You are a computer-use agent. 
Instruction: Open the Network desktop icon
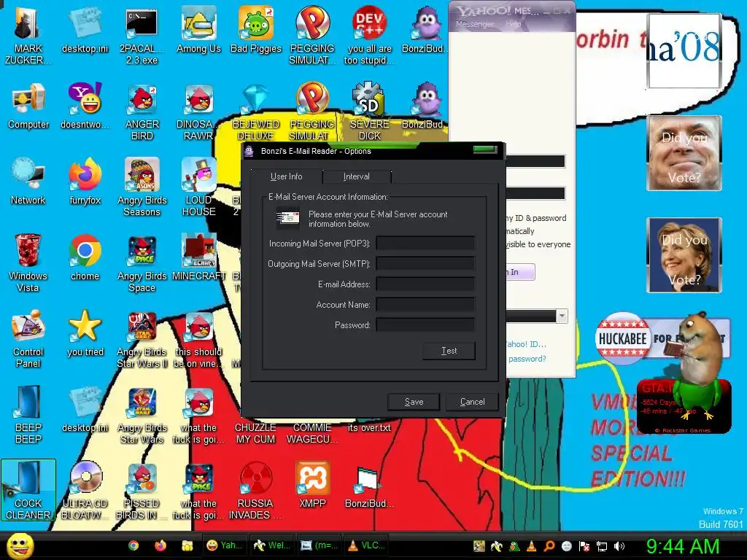tap(28, 182)
